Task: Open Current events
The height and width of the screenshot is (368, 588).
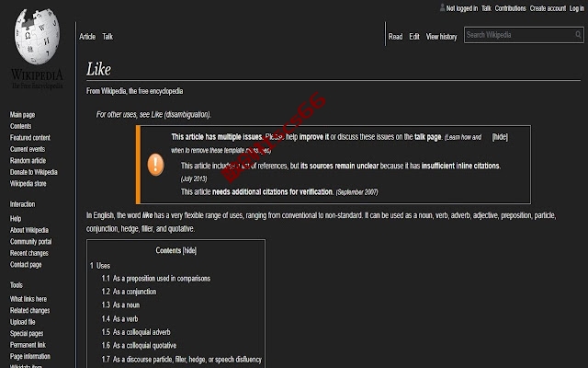Action: click(x=28, y=149)
